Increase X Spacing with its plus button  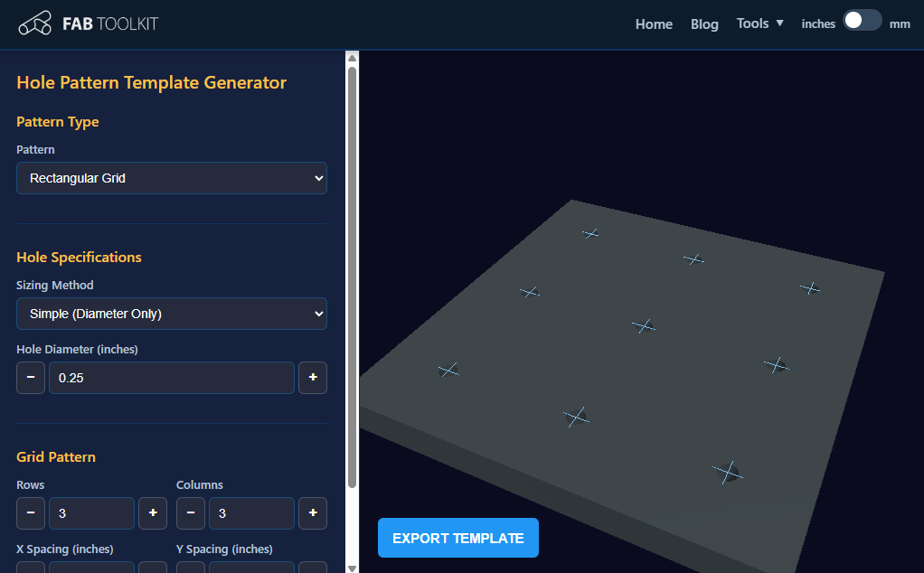pos(152,568)
